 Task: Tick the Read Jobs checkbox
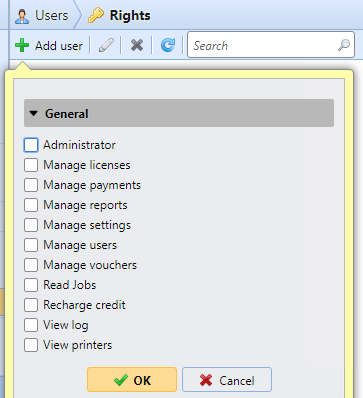click(31, 285)
